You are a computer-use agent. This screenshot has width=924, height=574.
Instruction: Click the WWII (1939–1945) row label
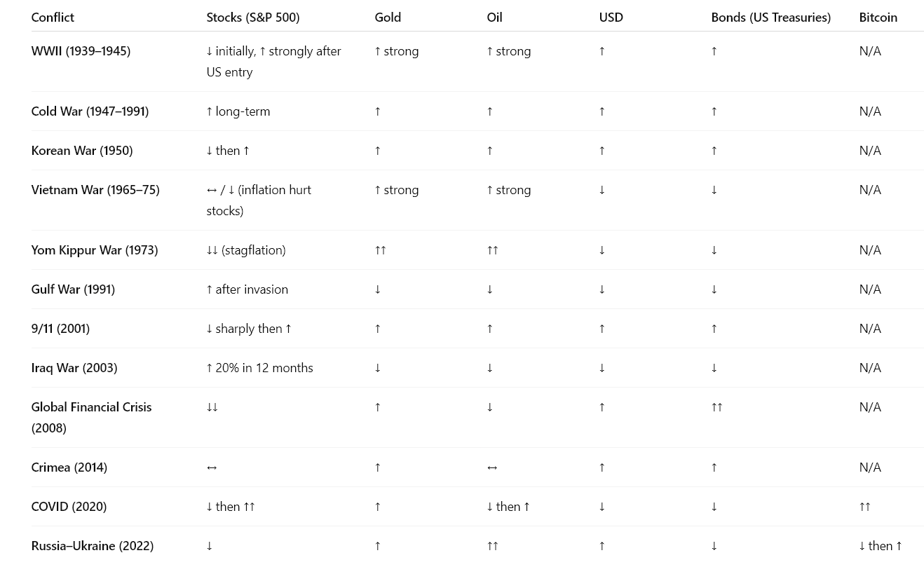pos(81,51)
